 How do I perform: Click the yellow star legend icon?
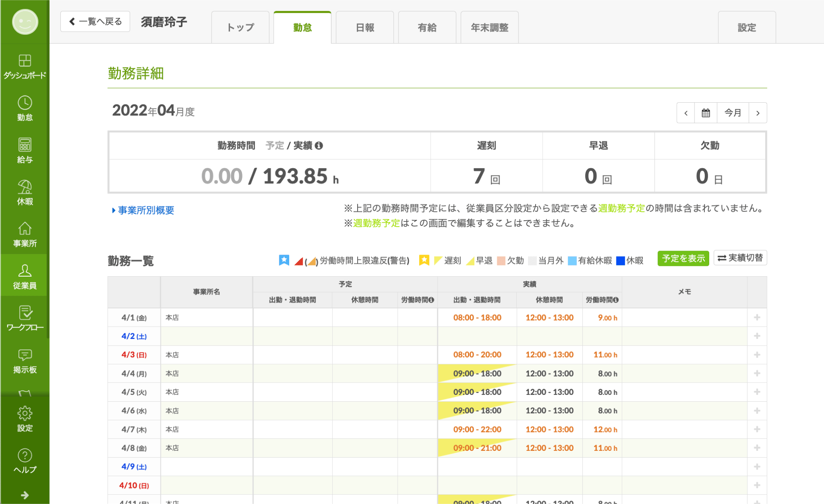(424, 260)
